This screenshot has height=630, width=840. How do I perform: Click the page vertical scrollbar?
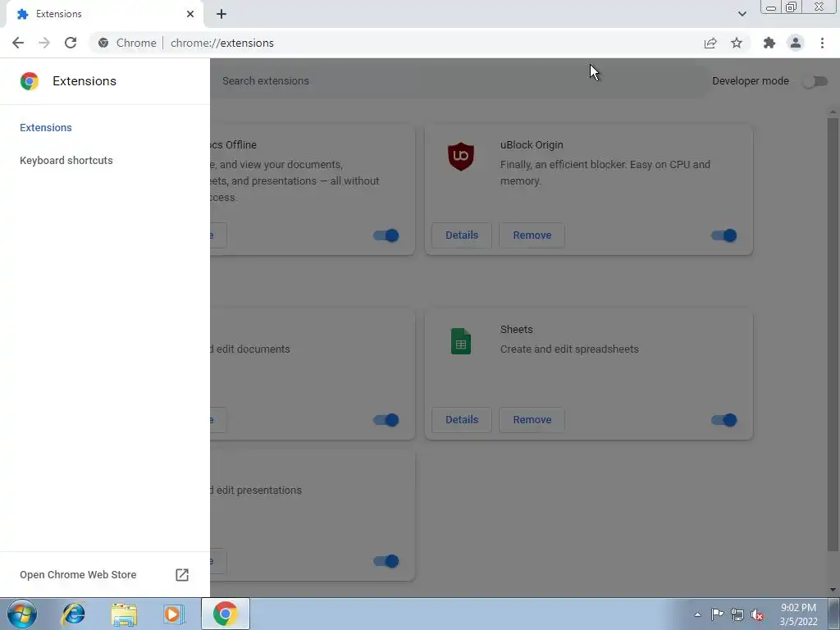point(833,335)
